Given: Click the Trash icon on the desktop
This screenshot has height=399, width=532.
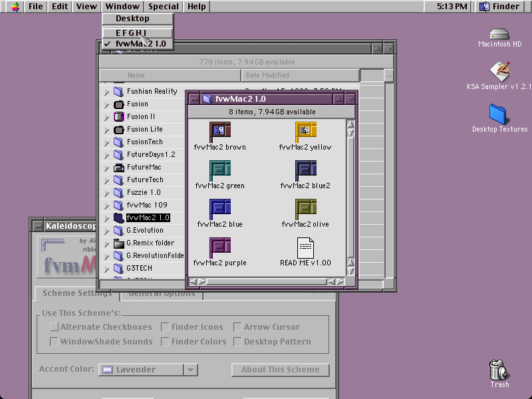Looking at the screenshot, I should (x=498, y=370).
